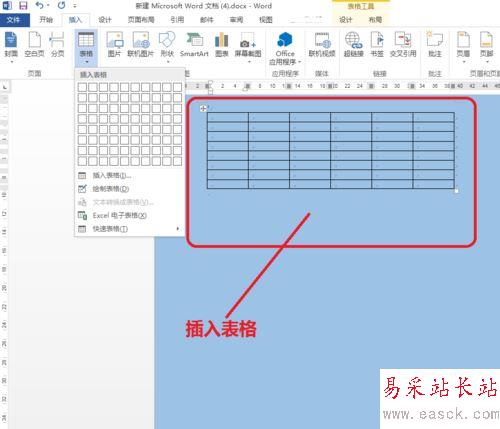Image resolution: width=500 pixels, height=429 pixels.
Task: Open the quick access toolbar customize arrow
Action: point(75,6)
